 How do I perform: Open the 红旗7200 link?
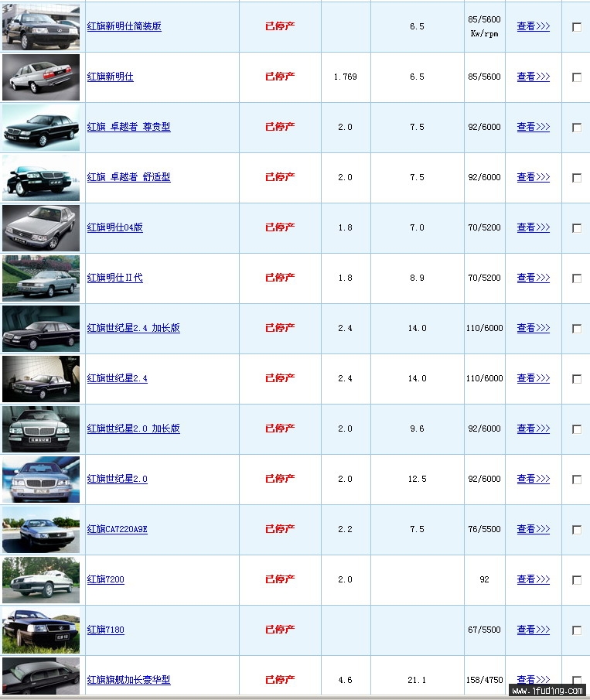click(x=105, y=579)
